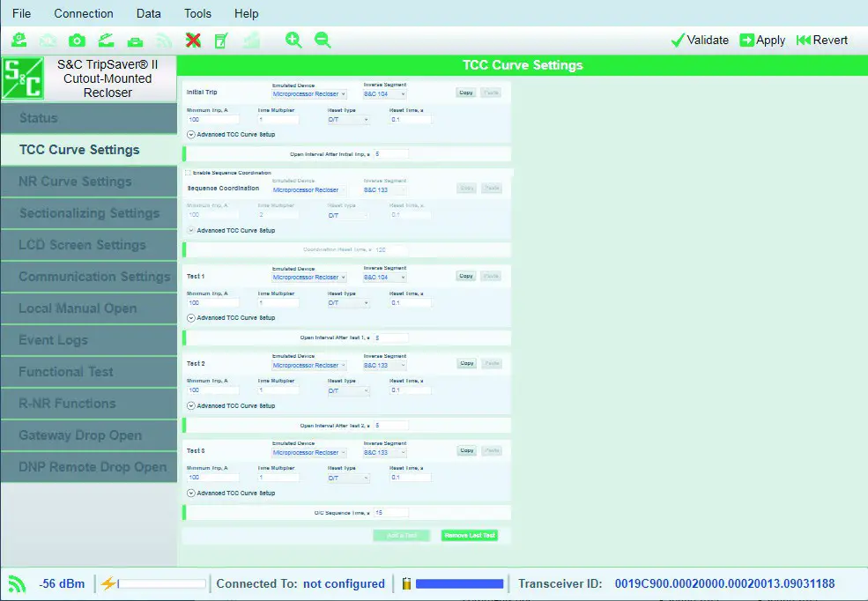View the Event Logs tab
This screenshot has width=868, height=601.
pos(89,340)
